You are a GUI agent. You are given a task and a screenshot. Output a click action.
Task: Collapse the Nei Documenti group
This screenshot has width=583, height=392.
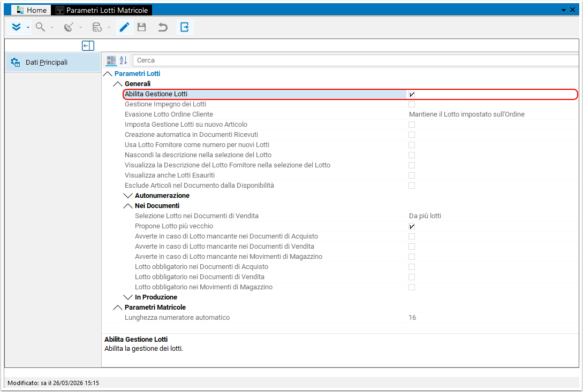(128, 206)
